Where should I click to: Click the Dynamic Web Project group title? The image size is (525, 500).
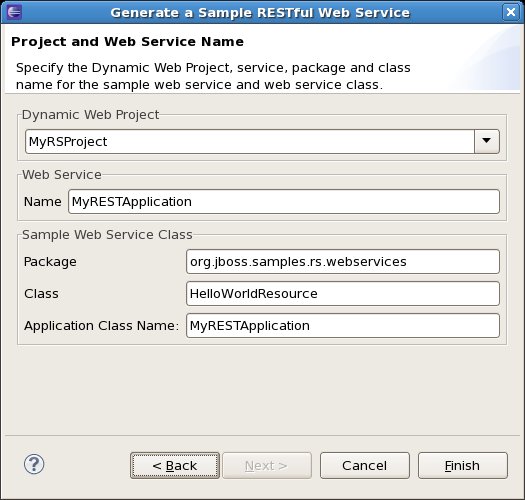(x=90, y=115)
